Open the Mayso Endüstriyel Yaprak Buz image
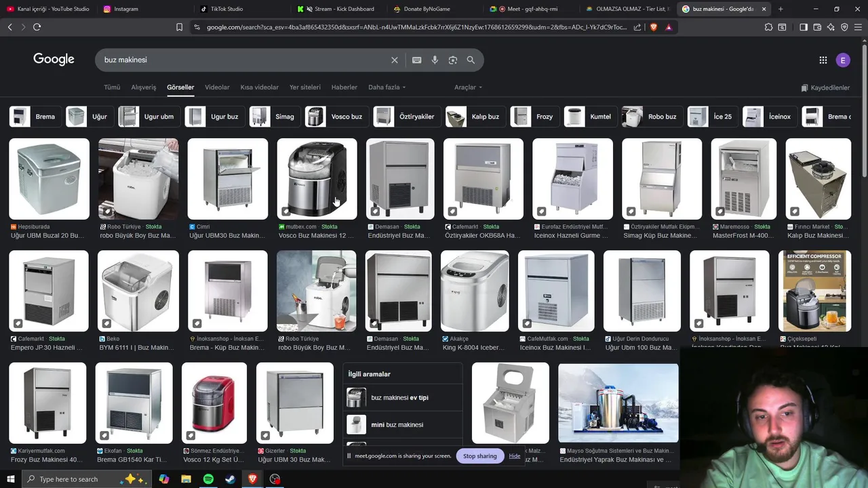 [x=618, y=403]
